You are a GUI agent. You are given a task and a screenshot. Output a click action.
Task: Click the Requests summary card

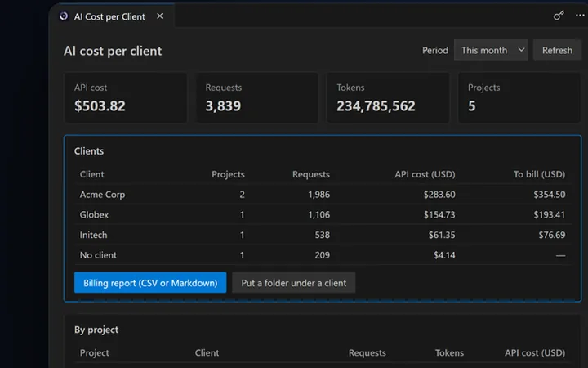click(x=257, y=97)
